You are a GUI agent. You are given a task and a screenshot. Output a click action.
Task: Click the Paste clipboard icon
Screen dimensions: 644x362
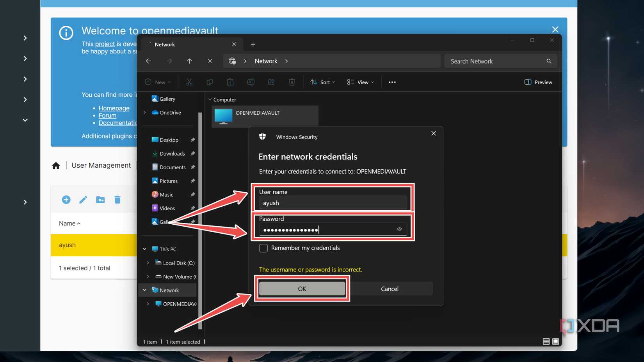click(x=230, y=82)
